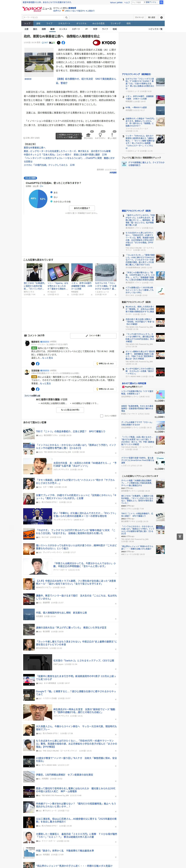Select the 国際 category tab
Viewport: 186px width, 868px height.
point(44,29)
